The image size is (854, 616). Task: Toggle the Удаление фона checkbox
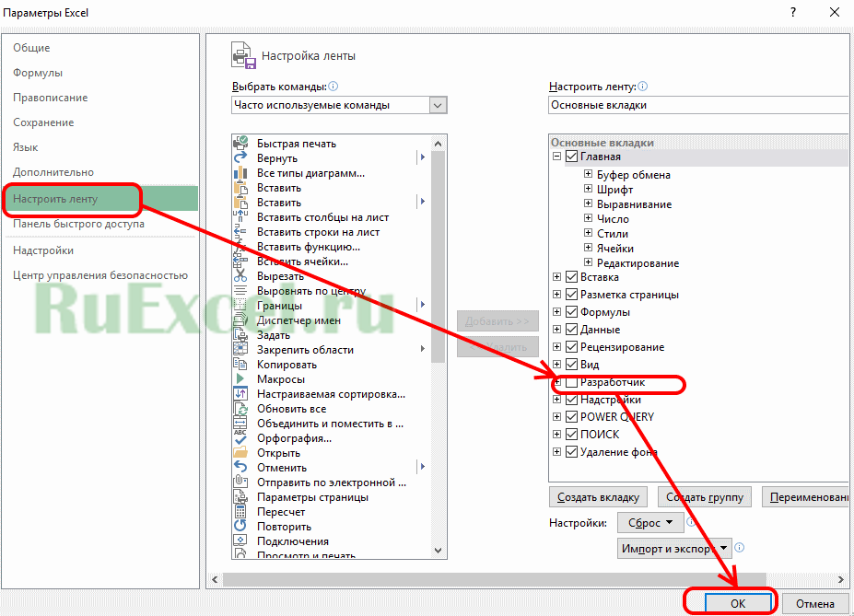[x=571, y=452]
